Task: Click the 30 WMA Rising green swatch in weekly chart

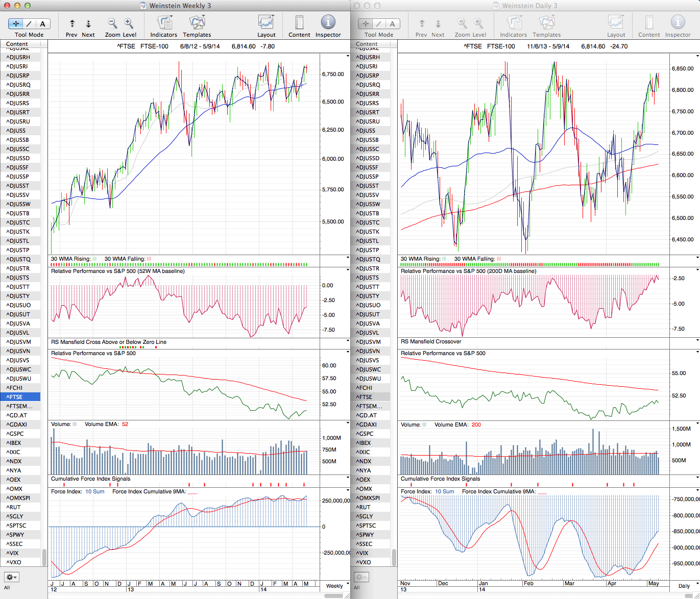Action: [x=94, y=259]
